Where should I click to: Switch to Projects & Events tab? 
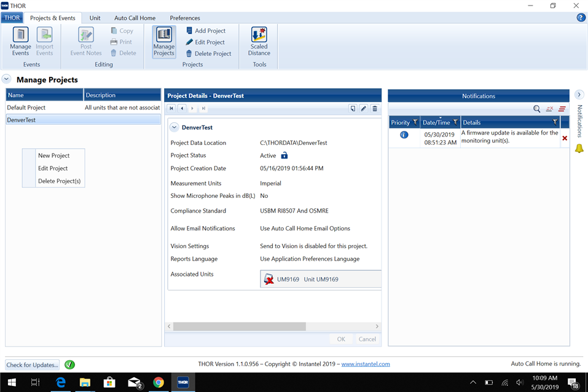(x=52, y=18)
